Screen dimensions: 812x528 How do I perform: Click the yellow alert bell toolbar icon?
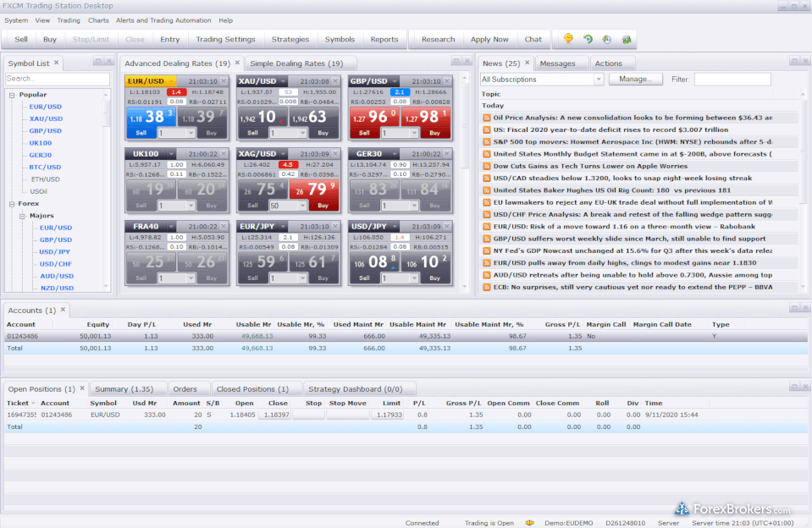pyautogui.click(x=568, y=39)
